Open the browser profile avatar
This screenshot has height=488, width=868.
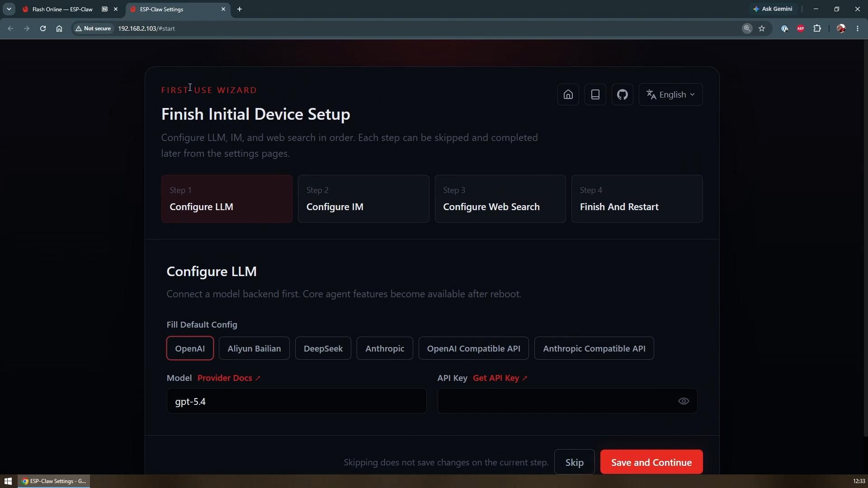[841, 28]
